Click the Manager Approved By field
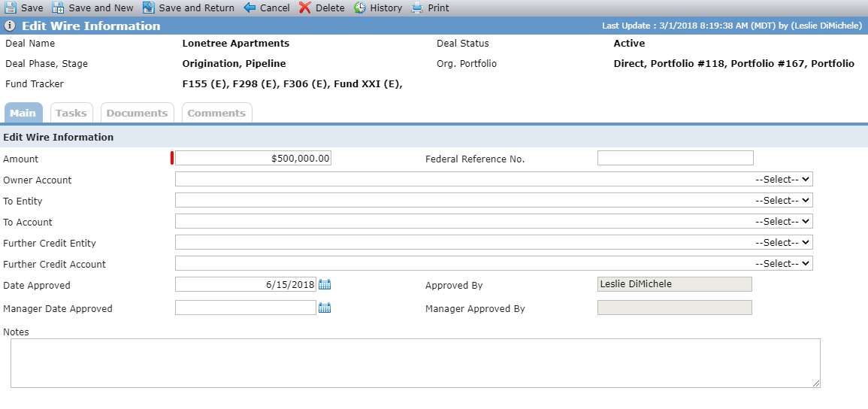 pos(675,308)
